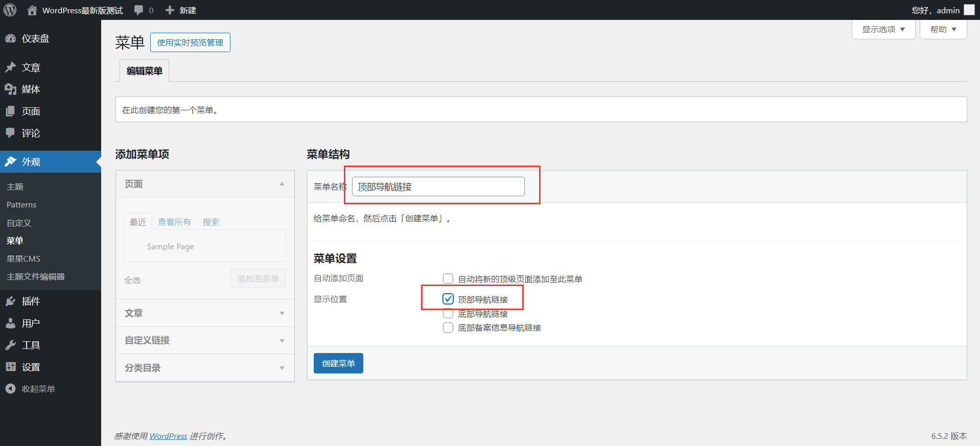Image resolution: width=980 pixels, height=446 pixels.
Task: Open the 帮助 help dropdown
Action: (x=943, y=29)
